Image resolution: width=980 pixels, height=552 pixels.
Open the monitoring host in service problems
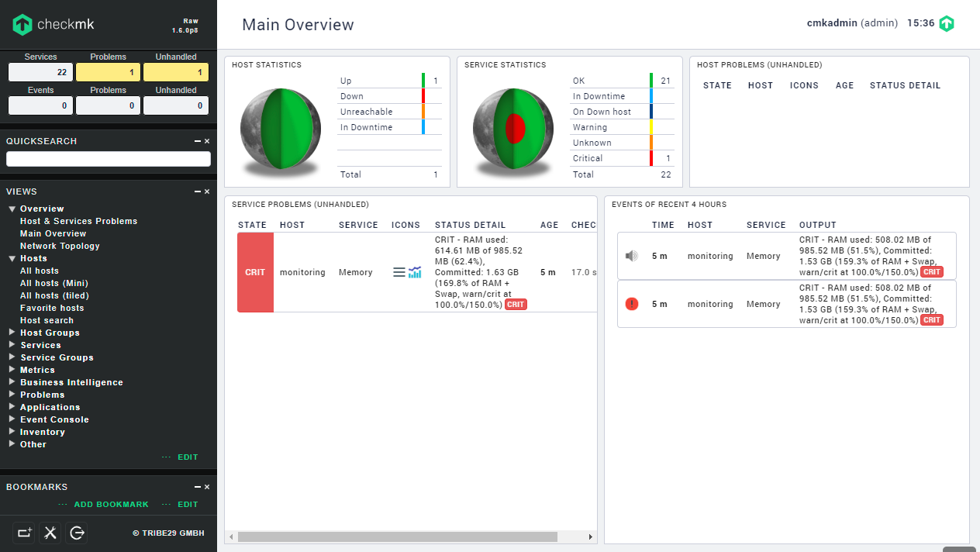click(302, 272)
